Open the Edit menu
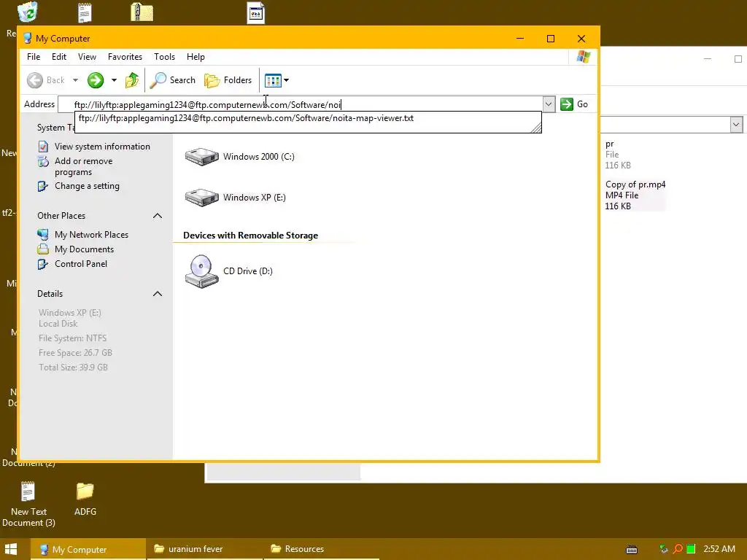Image resolution: width=747 pixels, height=560 pixels. [x=59, y=57]
